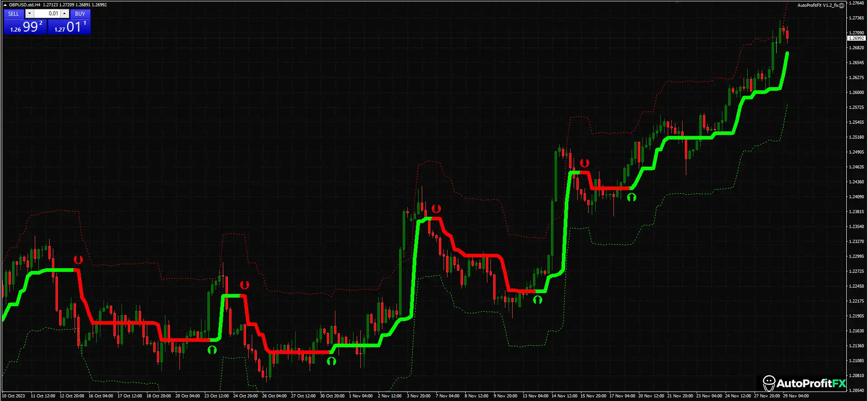Click price axis label 1.24360
This screenshot has height=401, width=868.
point(856,182)
